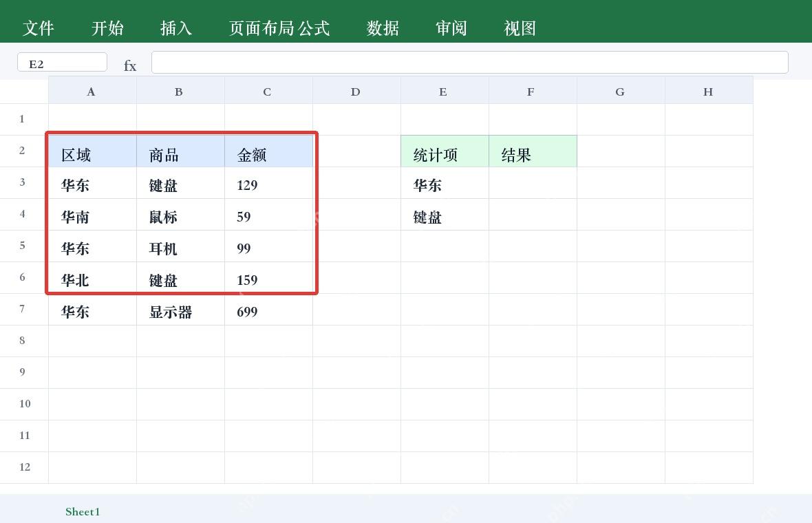Select the 页面布局 tab

261,28
